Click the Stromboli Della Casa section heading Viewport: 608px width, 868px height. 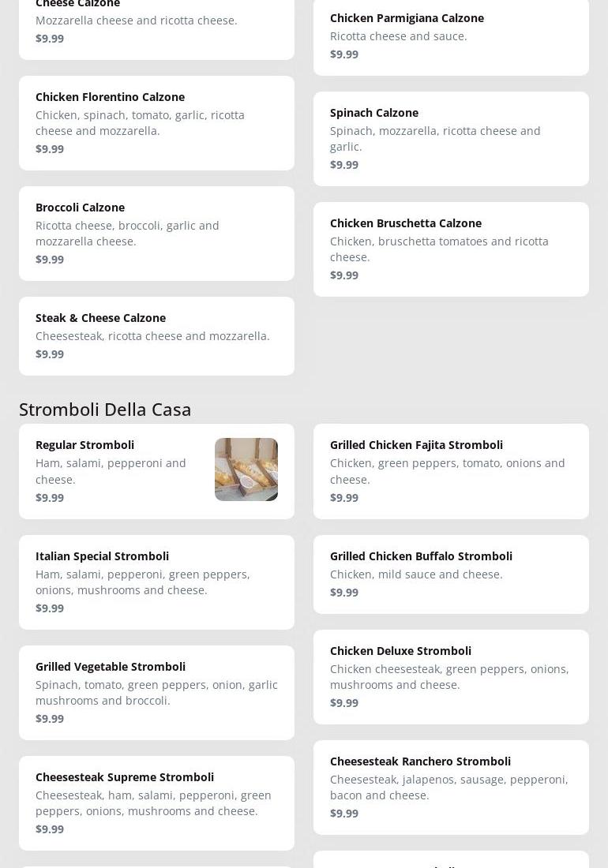(105, 409)
